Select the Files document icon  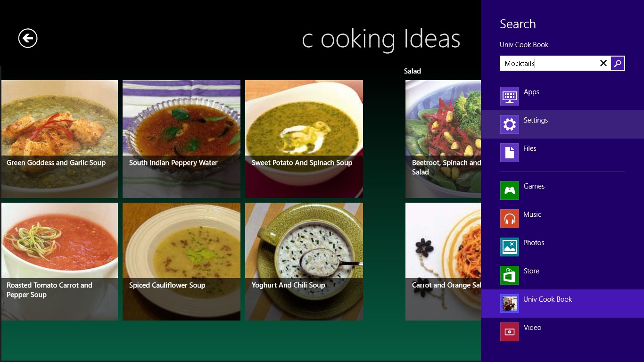509,153
